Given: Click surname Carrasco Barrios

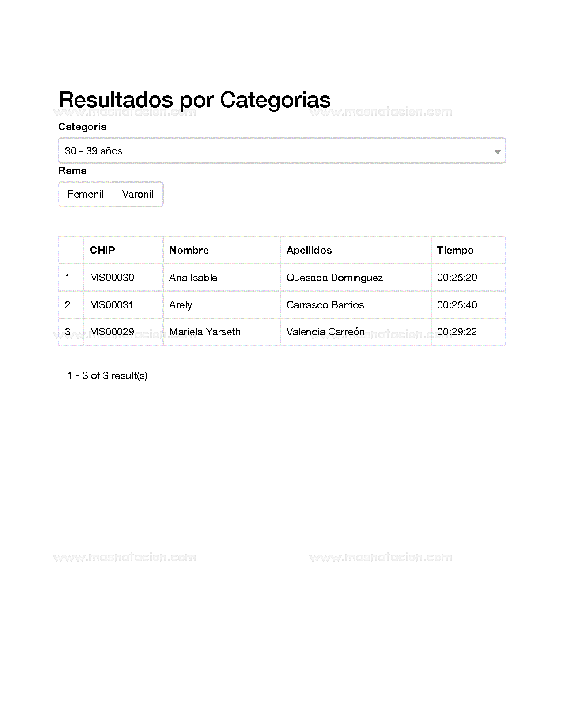Looking at the screenshot, I should 325,305.
